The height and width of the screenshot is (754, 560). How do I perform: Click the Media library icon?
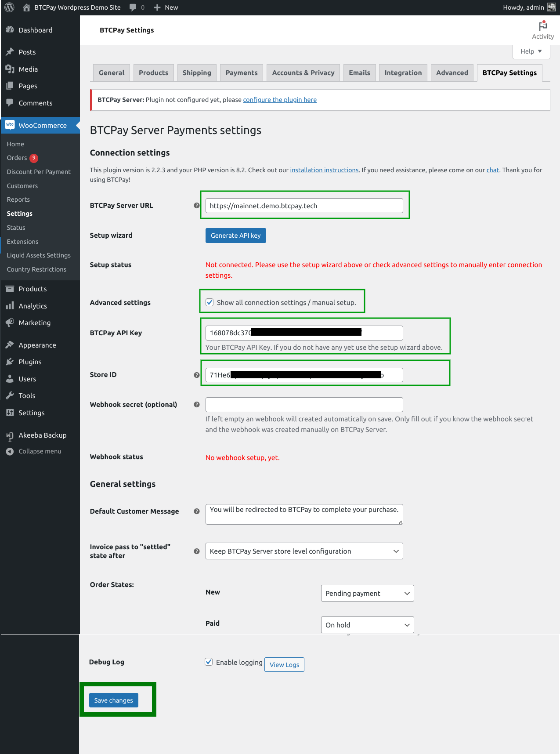10,69
